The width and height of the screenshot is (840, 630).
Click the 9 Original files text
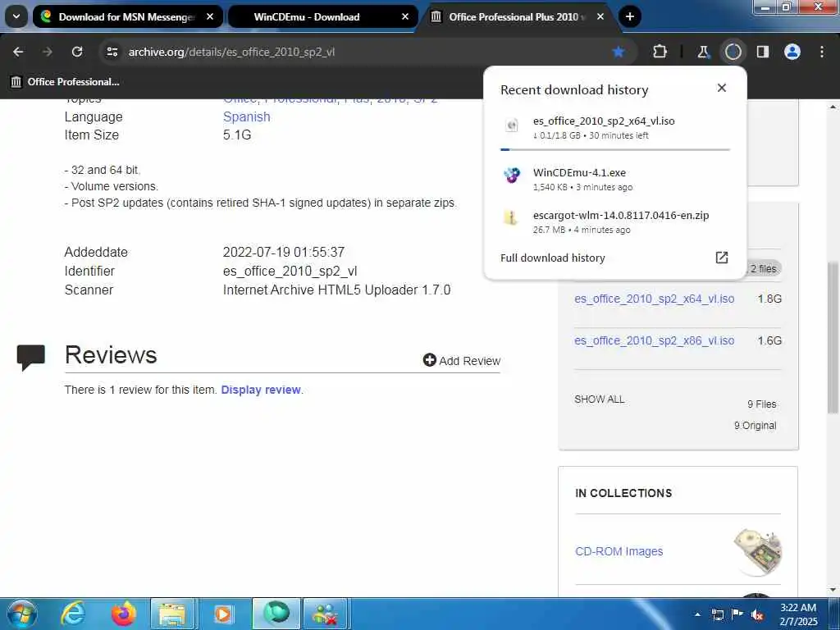[755, 426]
